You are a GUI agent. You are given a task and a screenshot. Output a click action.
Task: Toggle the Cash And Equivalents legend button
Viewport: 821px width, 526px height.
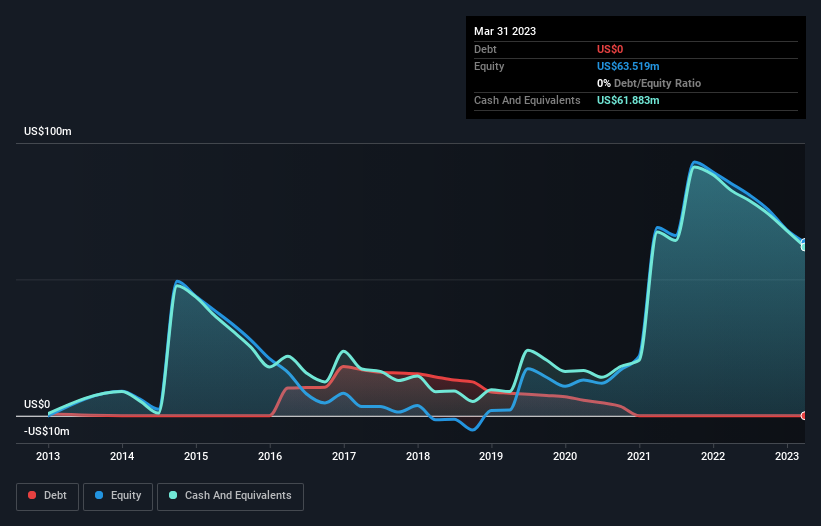click(230, 496)
